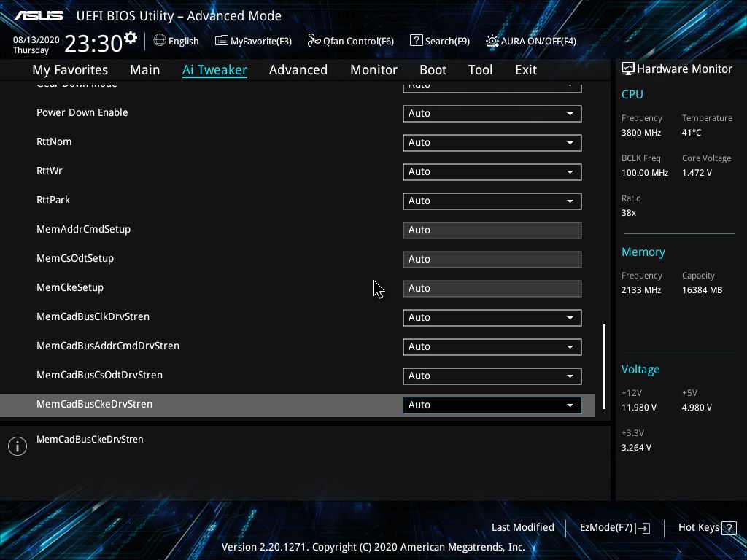Viewport: 747px width, 560px height.
Task: Open Hot Keys help
Action: 707,528
